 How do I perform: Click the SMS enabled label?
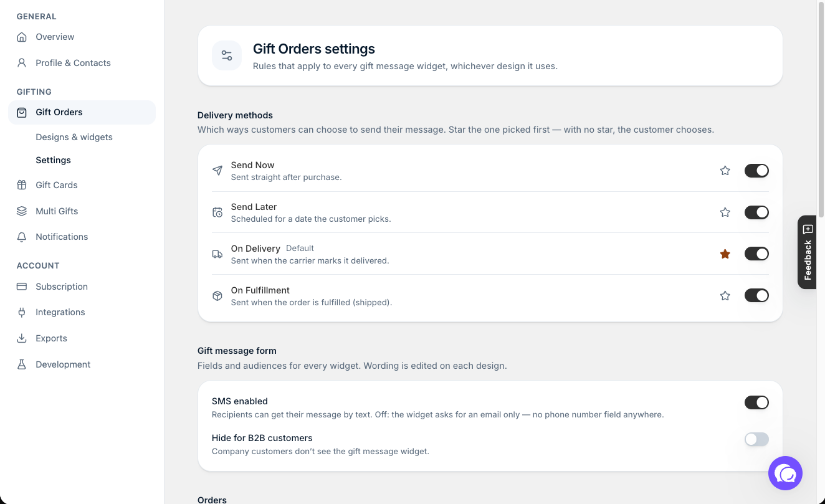(240, 401)
